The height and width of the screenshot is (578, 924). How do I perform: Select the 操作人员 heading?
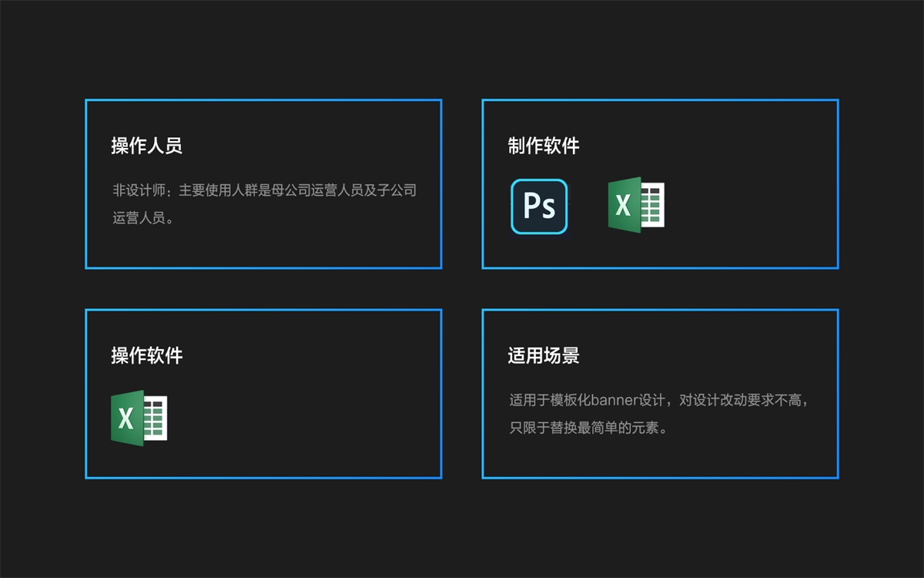[146, 146]
